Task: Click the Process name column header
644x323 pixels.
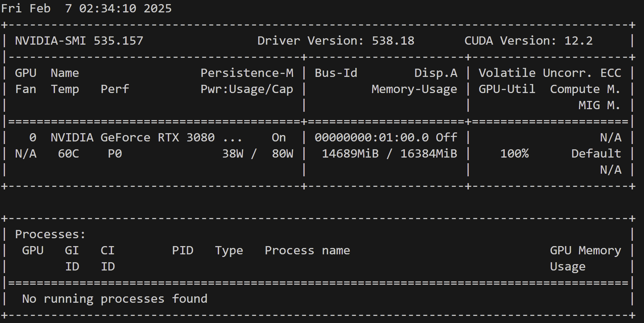Action: (x=307, y=251)
